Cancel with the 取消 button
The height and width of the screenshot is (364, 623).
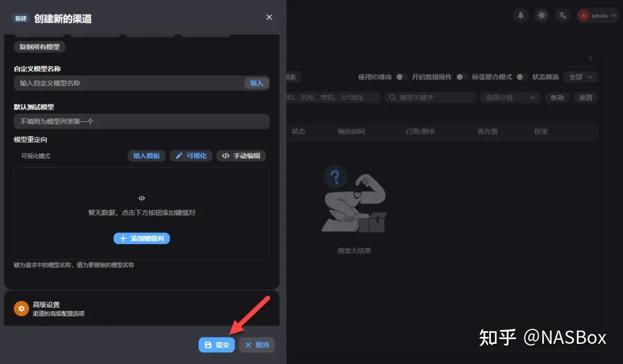tap(257, 345)
